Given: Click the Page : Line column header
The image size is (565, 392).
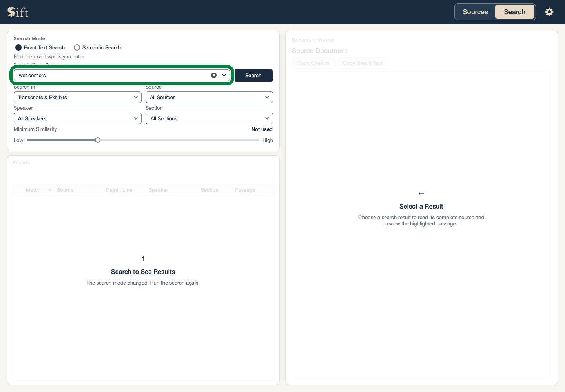Looking at the screenshot, I should click(x=119, y=190).
